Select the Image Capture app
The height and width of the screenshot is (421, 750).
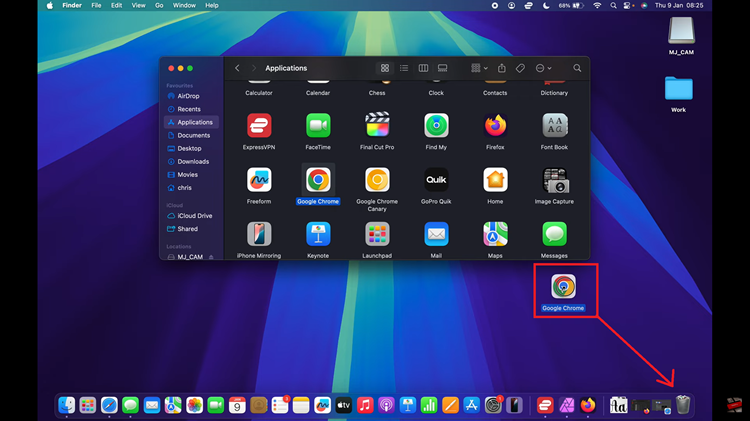click(x=554, y=180)
